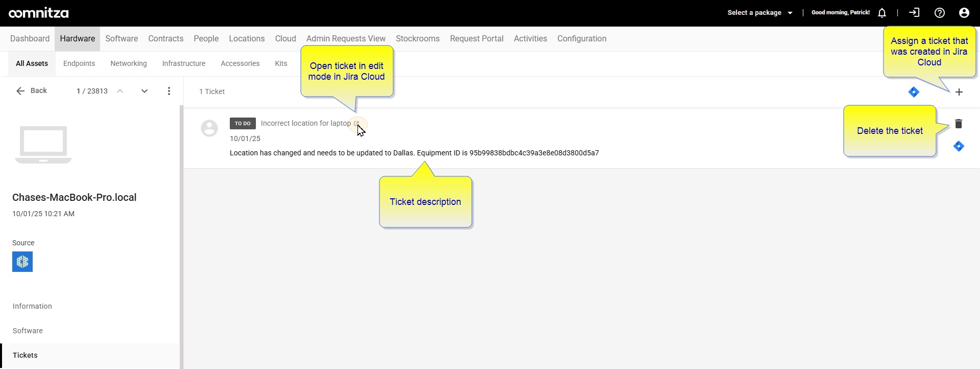Click the sign-out arrow icon

point(914,13)
